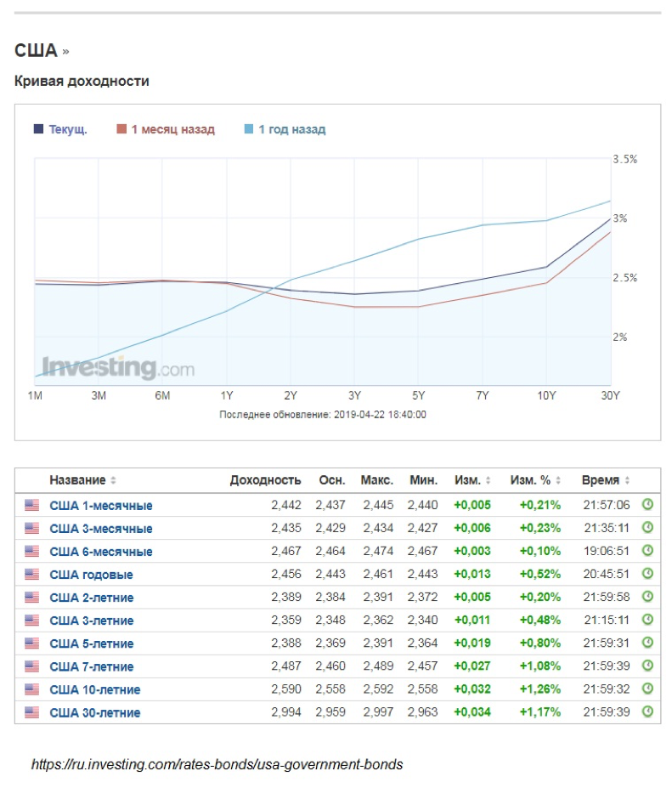This screenshot has width=672, height=788.
Task: Open the США 6-месячные bond link
Action: coord(101,552)
